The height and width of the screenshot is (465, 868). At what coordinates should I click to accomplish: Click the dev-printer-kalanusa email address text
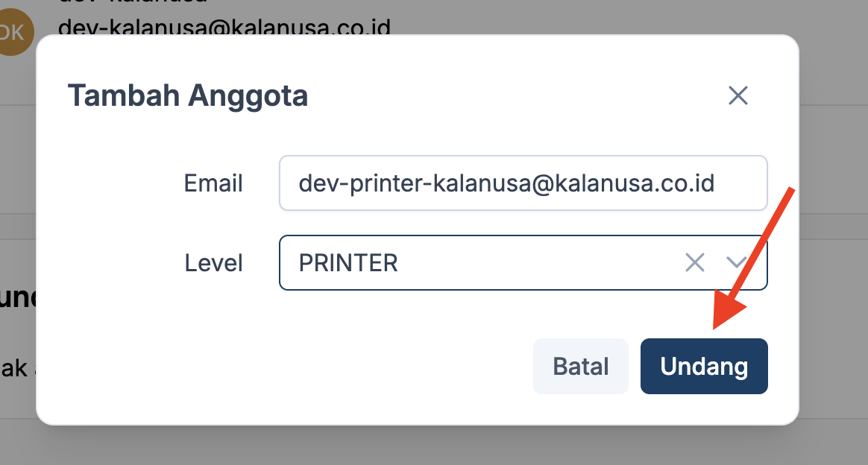coord(506,183)
